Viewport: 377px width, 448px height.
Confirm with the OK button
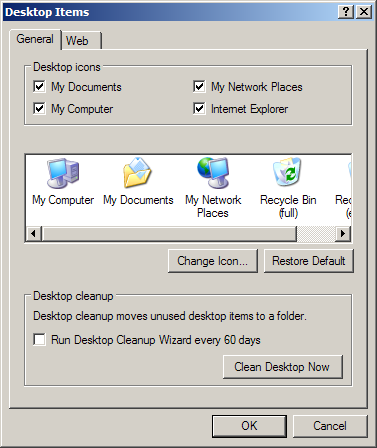coord(249,426)
